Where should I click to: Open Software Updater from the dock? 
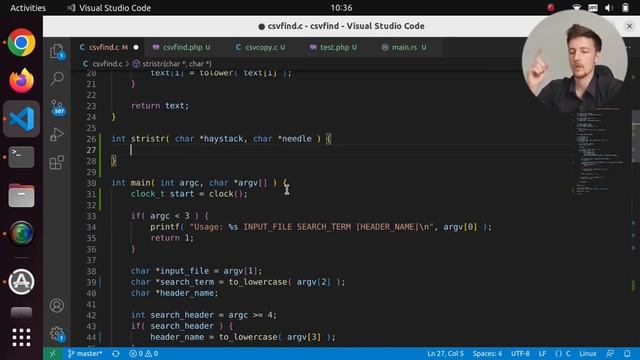click(x=21, y=282)
